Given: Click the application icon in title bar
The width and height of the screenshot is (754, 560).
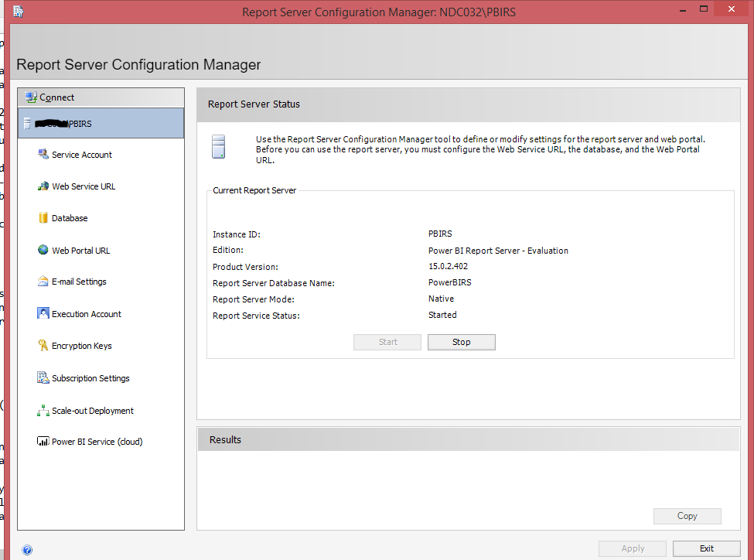Looking at the screenshot, I should 19,11.
